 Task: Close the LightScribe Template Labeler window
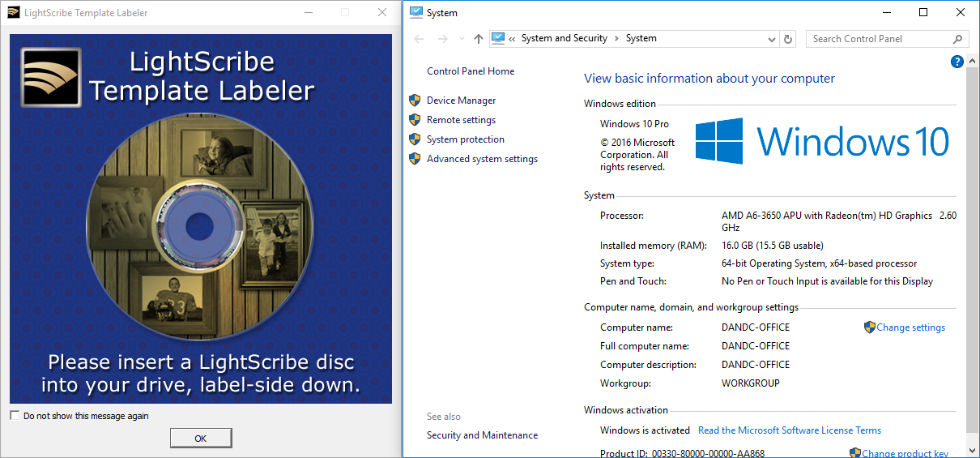point(382,12)
